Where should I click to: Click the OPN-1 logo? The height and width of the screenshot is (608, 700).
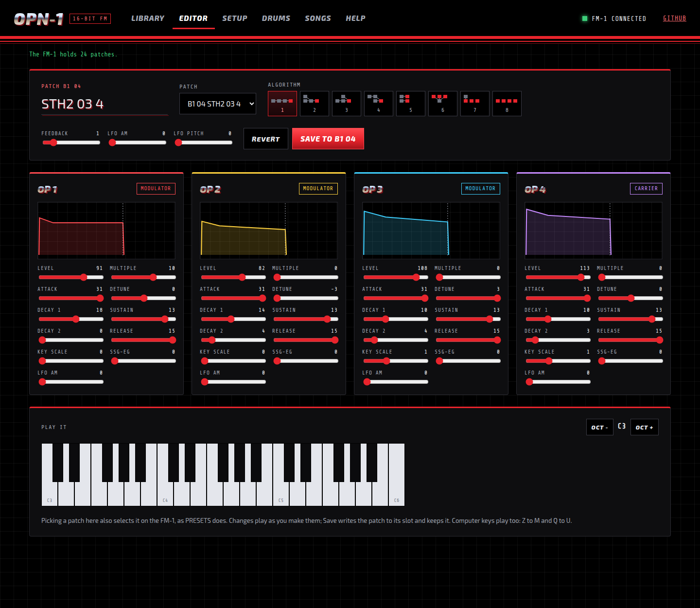39,19
